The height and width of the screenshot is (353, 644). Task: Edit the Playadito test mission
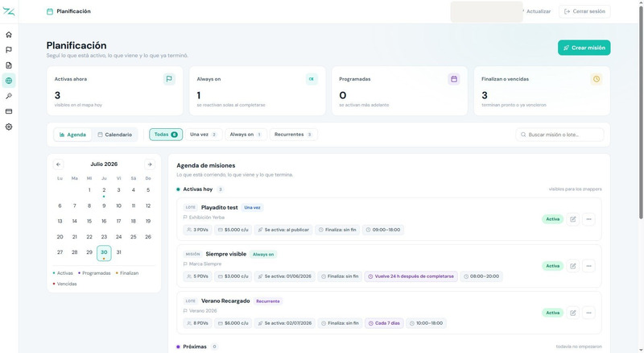[572, 219]
